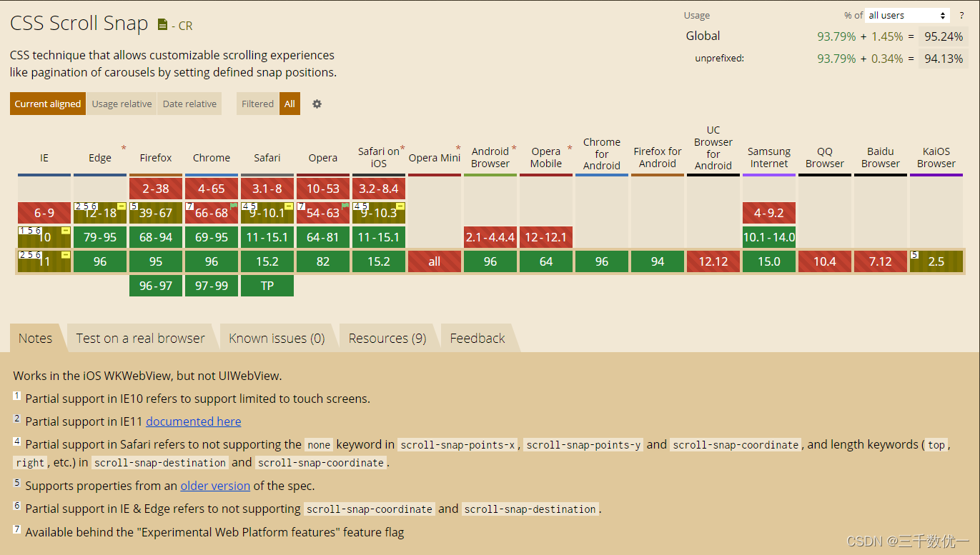The image size is (980, 555).
Task: Click the help question mark icon
Action: click(961, 15)
